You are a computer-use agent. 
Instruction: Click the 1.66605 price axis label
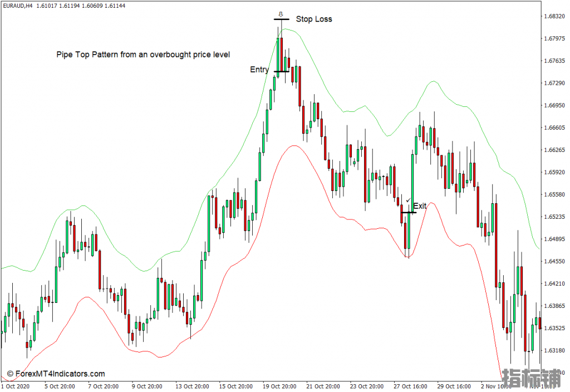(554, 128)
